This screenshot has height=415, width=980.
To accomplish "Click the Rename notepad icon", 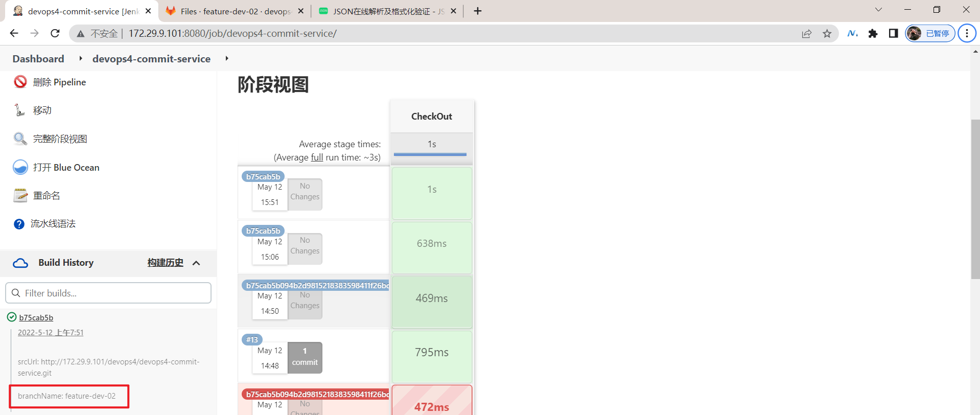I will 20,195.
